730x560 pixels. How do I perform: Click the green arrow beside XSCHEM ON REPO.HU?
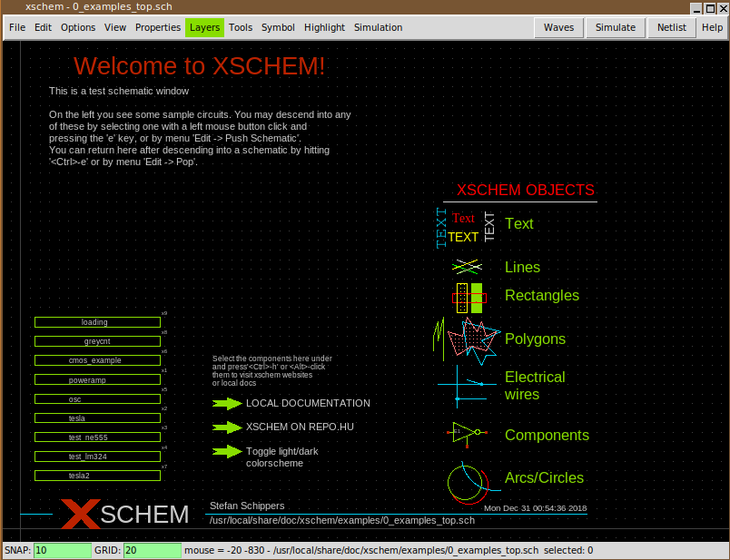click(x=226, y=427)
